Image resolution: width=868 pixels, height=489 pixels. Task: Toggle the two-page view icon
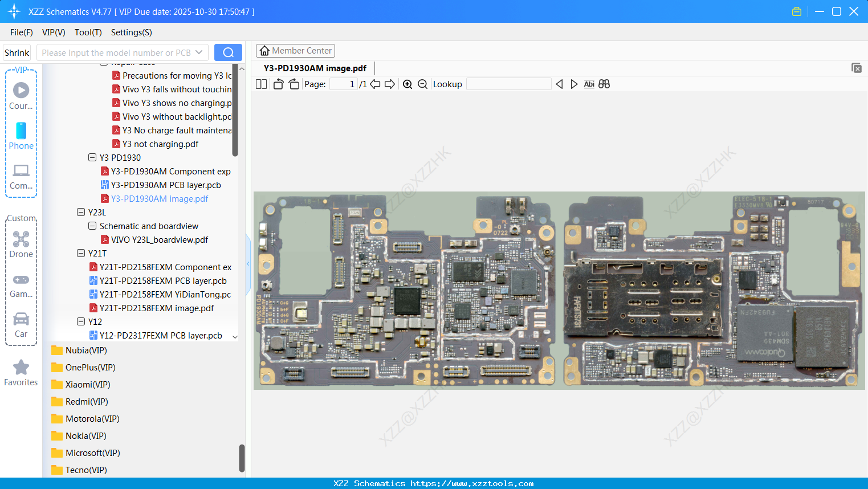click(x=261, y=84)
